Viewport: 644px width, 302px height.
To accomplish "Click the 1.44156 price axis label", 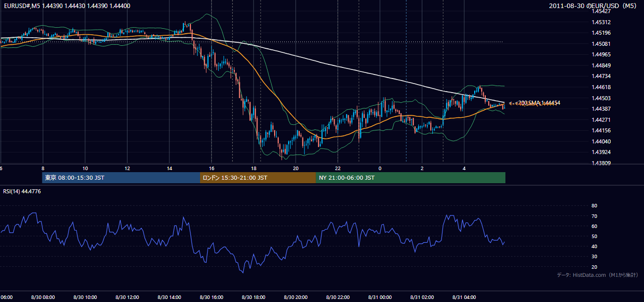I will [601, 130].
